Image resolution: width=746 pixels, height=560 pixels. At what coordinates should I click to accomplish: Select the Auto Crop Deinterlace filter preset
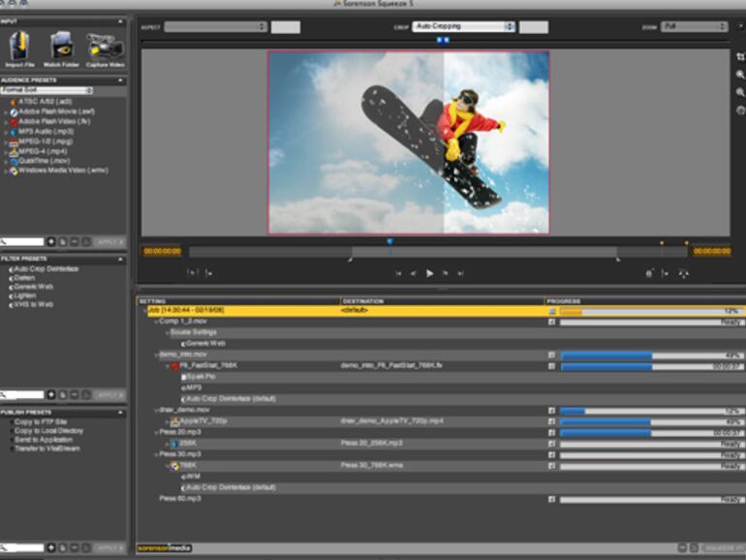pyautogui.click(x=46, y=268)
